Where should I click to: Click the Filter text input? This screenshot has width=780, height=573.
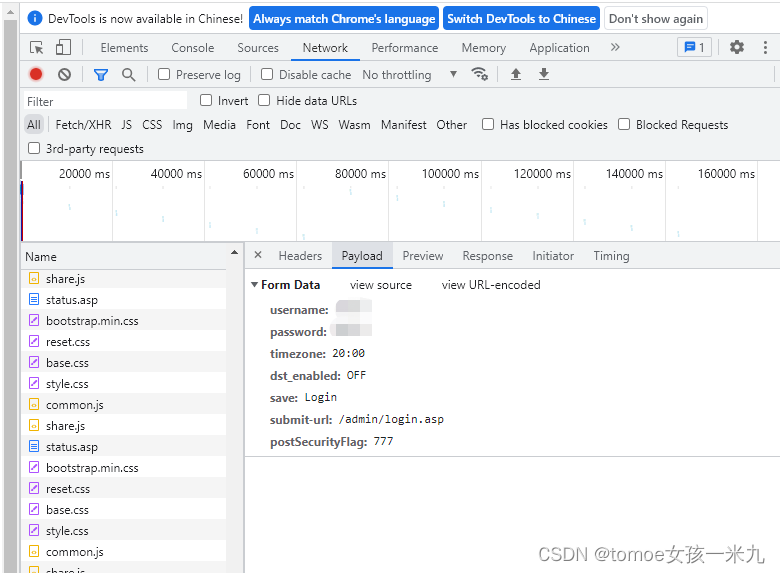coord(105,101)
